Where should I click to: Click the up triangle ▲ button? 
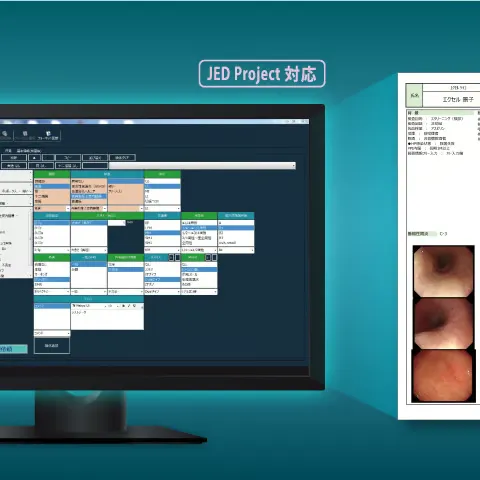[34, 158]
